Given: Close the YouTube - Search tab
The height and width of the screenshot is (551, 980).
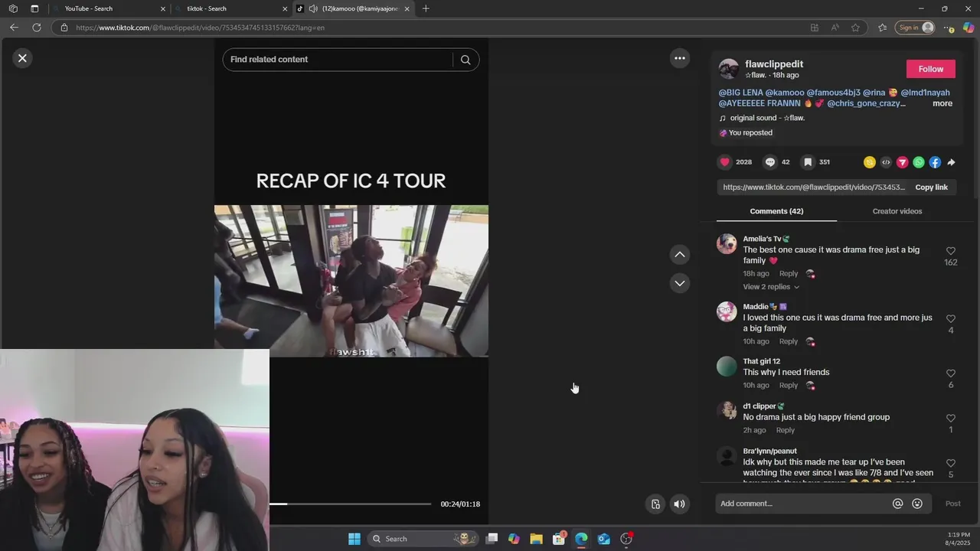Looking at the screenshot, I should pyautogui.click(x=162, y=8).
